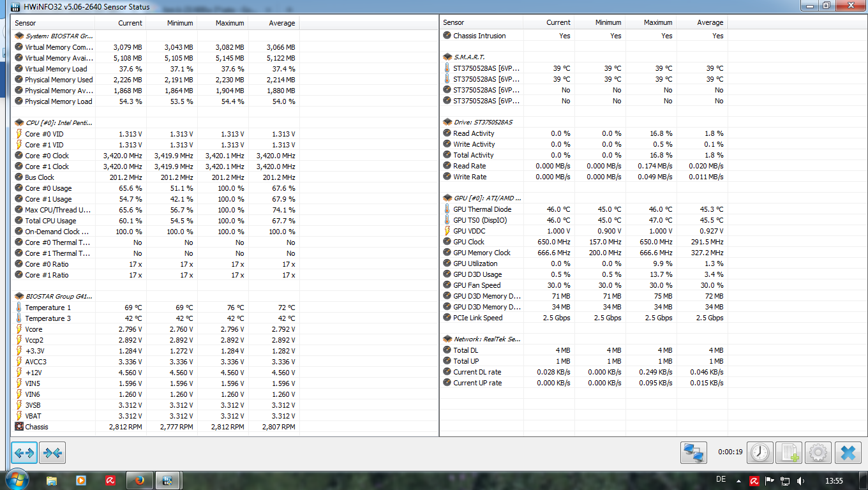Click the HWiNFO taskbar button
This screenshot has height=490, width=868.
click(168, 480)
